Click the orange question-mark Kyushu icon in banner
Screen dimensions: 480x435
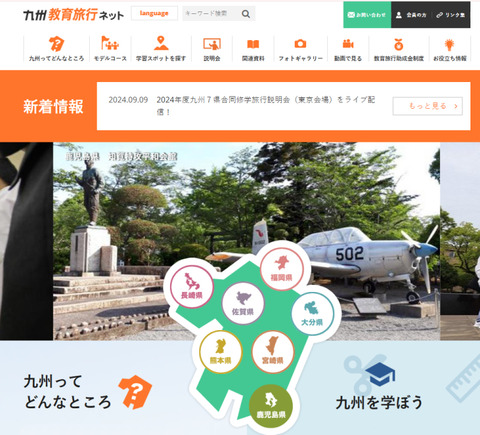tap(135, 392)
